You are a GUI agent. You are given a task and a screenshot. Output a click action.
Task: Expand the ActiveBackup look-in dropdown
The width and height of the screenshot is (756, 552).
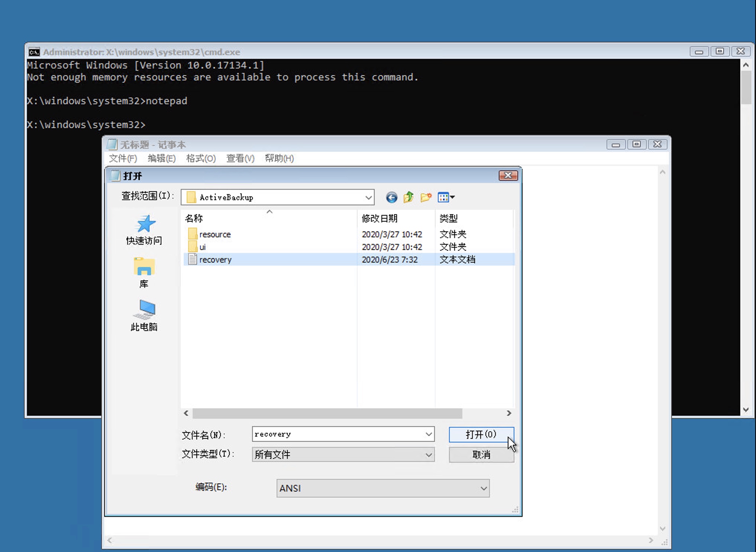click(368, 198)
